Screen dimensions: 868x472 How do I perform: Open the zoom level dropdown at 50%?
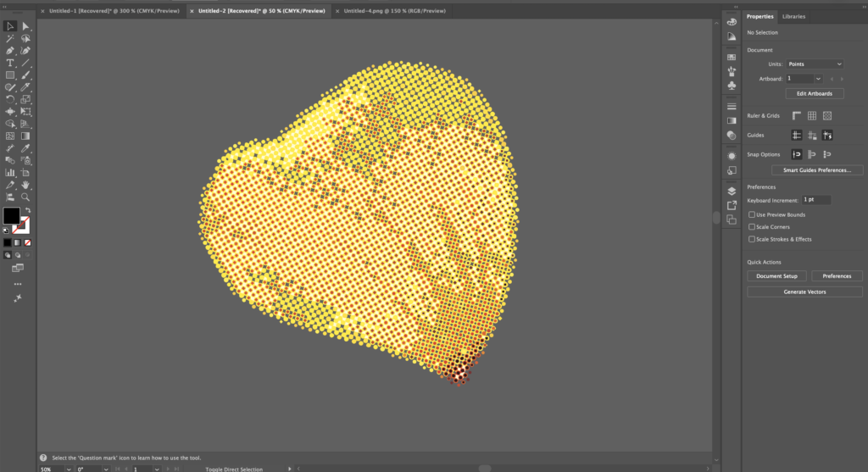point(68,469)
